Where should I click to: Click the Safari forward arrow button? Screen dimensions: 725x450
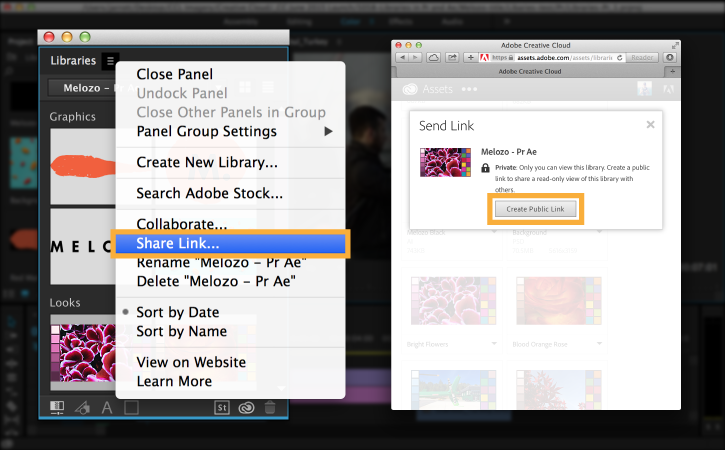coord(415,57)
